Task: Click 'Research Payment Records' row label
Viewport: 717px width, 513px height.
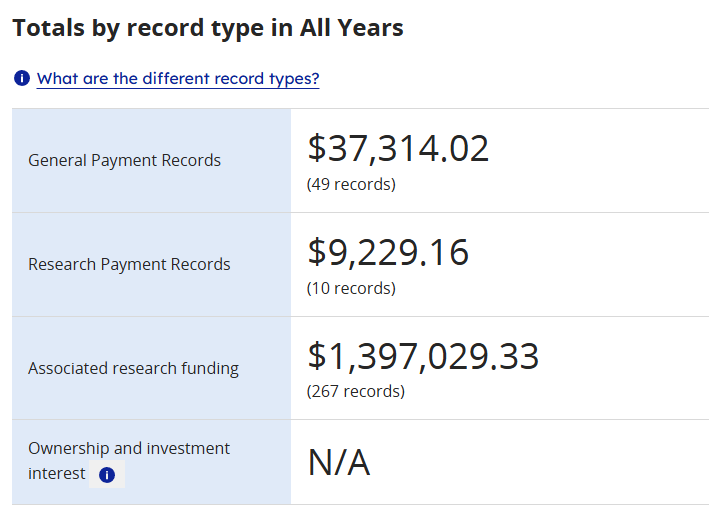Action: (x=129, y=264)
